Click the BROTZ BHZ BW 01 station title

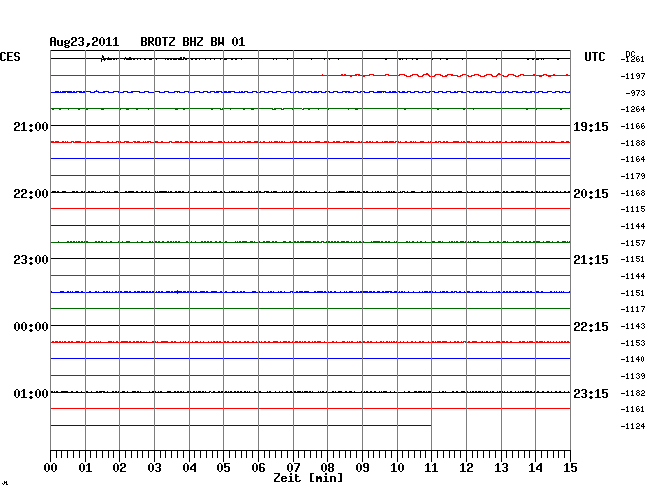tap(192, 42)
